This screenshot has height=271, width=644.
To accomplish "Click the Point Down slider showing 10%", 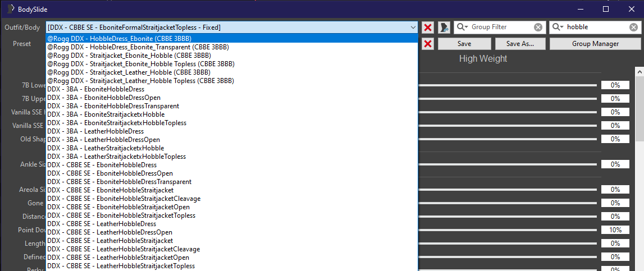I will (508, 230).
